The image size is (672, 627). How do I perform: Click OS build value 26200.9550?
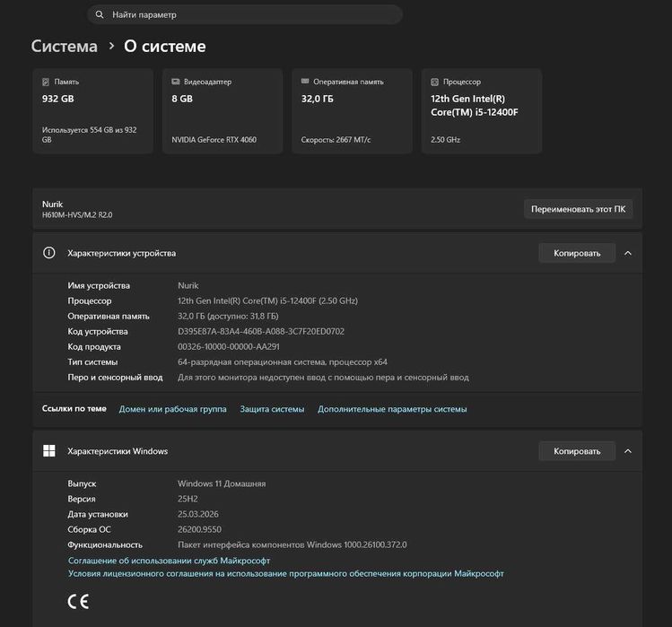click(x=200, y=529)
